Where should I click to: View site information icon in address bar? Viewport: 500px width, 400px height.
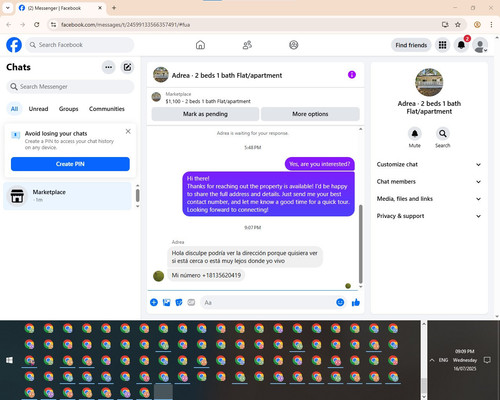tap(53, 25)
